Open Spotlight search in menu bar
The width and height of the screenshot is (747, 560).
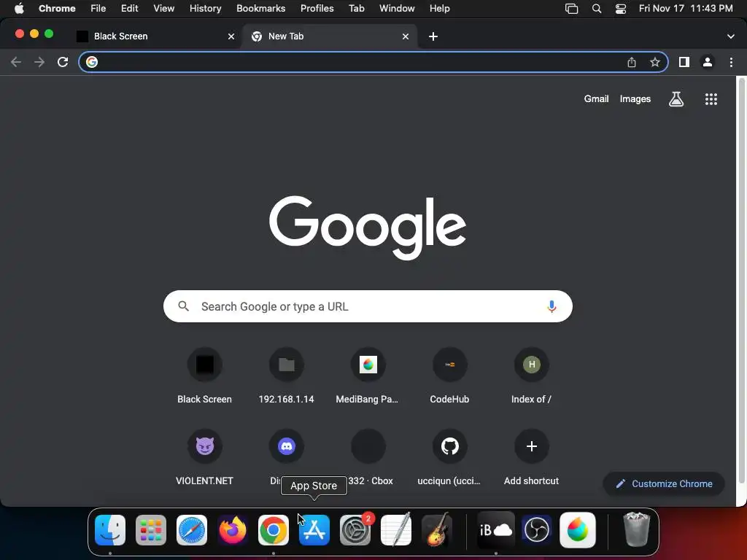tap(597, 8)
